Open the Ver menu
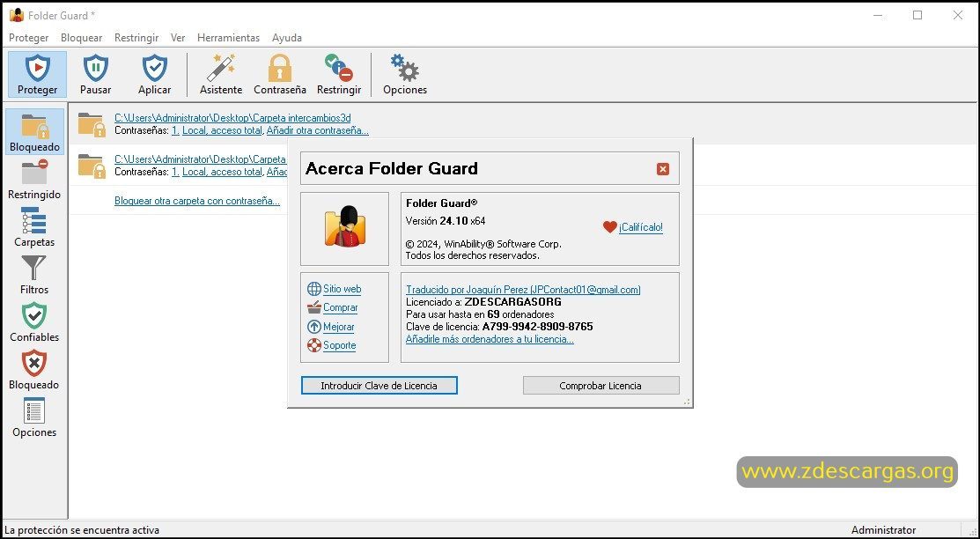Viewport: 980px width, 539px height. coord(178,38)
